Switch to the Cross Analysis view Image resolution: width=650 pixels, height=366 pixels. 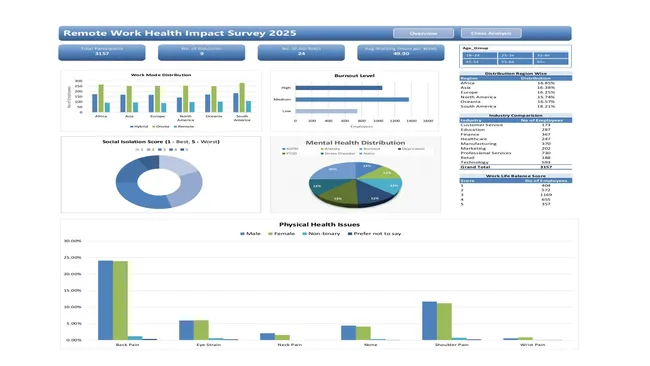[x=491, y=33]
